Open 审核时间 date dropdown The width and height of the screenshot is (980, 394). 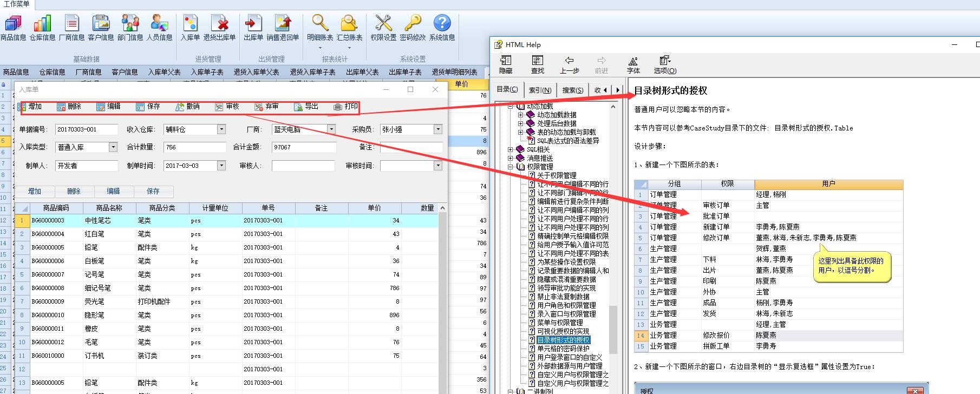[x=438, y=166]
